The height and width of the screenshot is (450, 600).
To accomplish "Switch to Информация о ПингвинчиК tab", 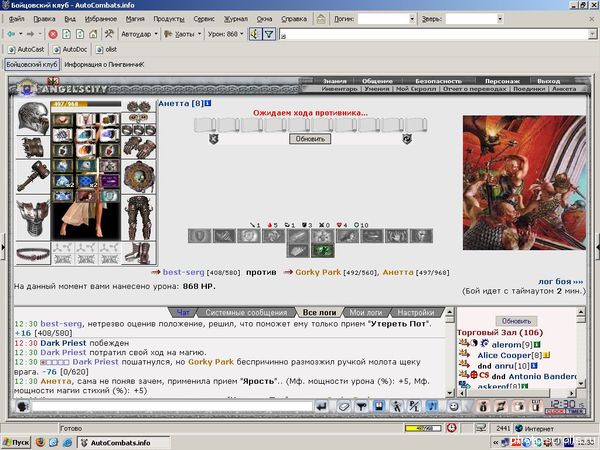I will 104,65.
